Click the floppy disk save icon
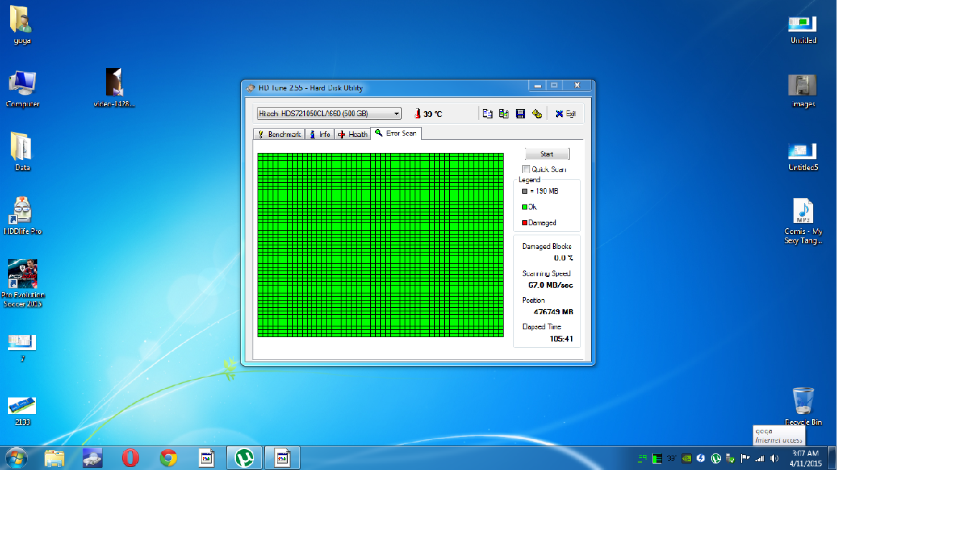 tap(520, 113)
